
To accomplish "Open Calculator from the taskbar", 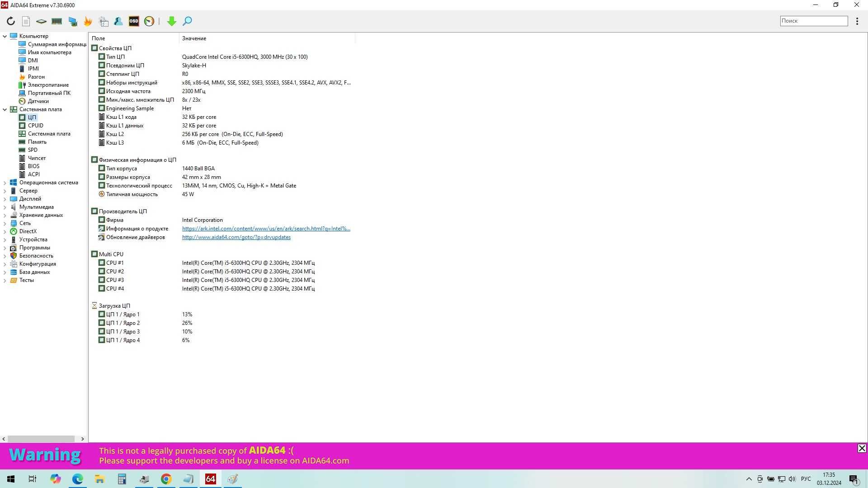I will (122, 479).
